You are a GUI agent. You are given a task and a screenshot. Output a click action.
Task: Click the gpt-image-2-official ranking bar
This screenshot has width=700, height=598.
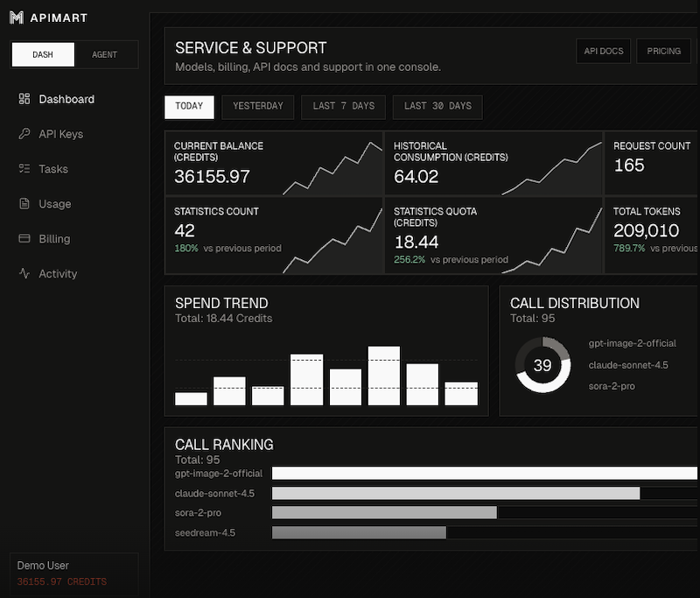pos(485,474)
